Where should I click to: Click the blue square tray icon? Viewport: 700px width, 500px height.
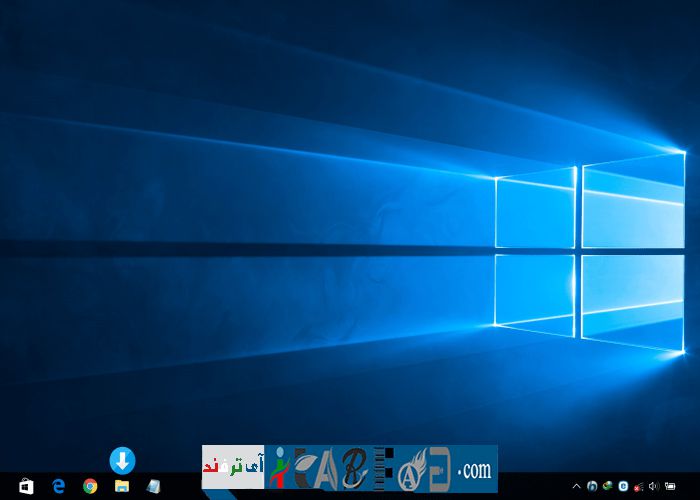[x=623, y=486]
